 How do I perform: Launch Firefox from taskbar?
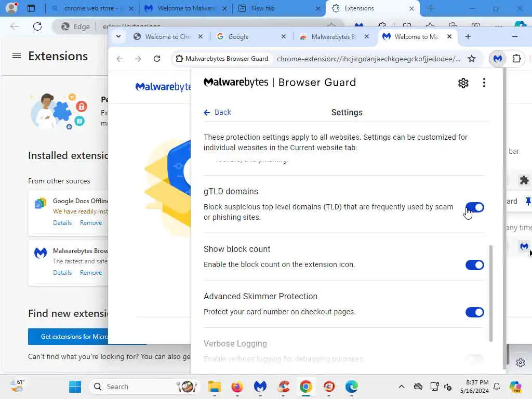237,387
